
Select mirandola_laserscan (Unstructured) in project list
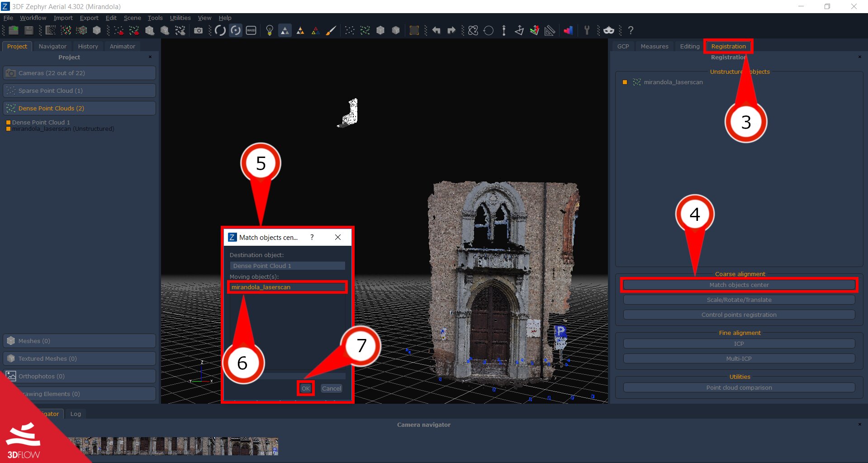(x=63, y=129)
